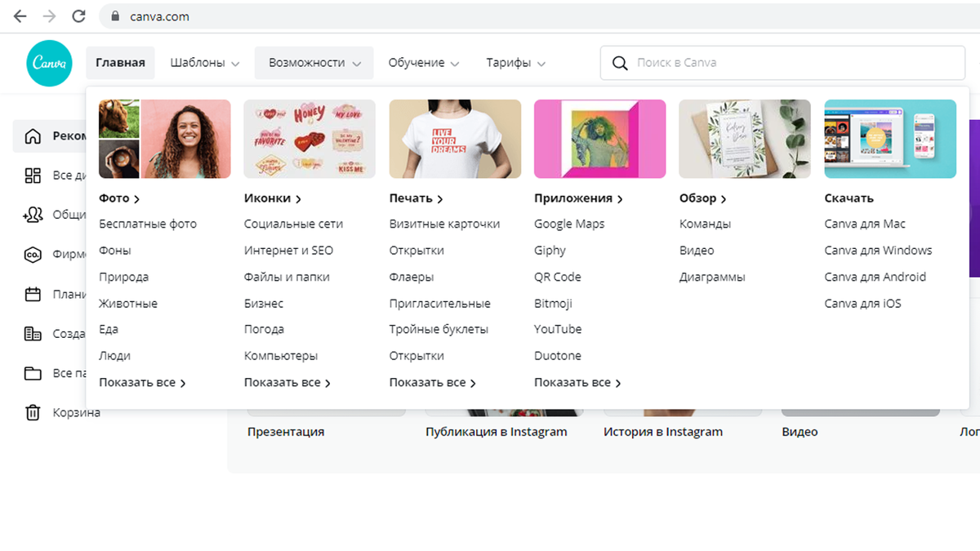The image size is (980, 551).
Task: Click the search magnifier icon in Canva
Action: point(620,63)
